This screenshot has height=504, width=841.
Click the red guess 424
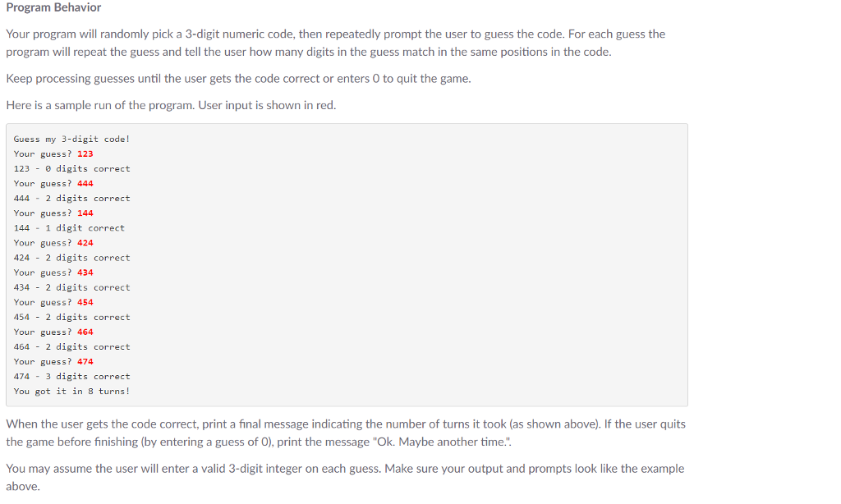coord(85,243)
